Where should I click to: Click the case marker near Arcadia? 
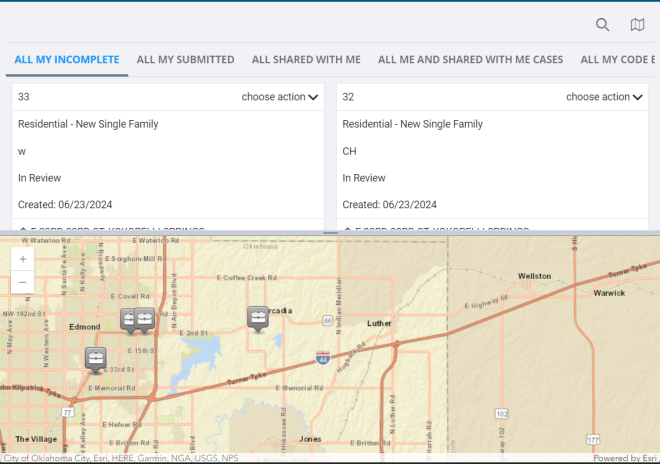pyautogui.click(x=258, y=318)
